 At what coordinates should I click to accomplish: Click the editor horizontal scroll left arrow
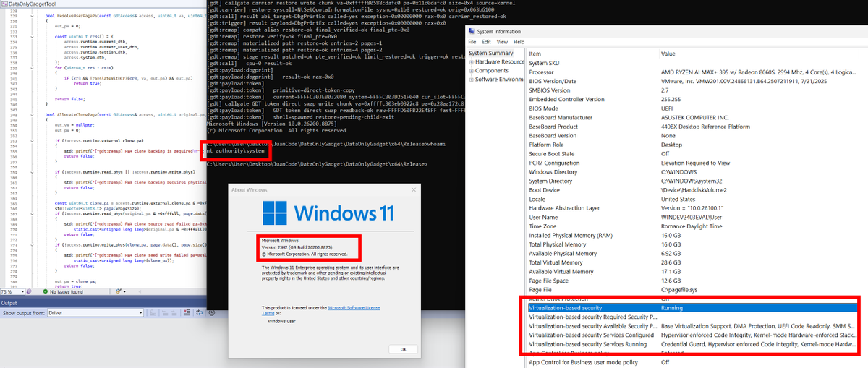pos(140,291)
